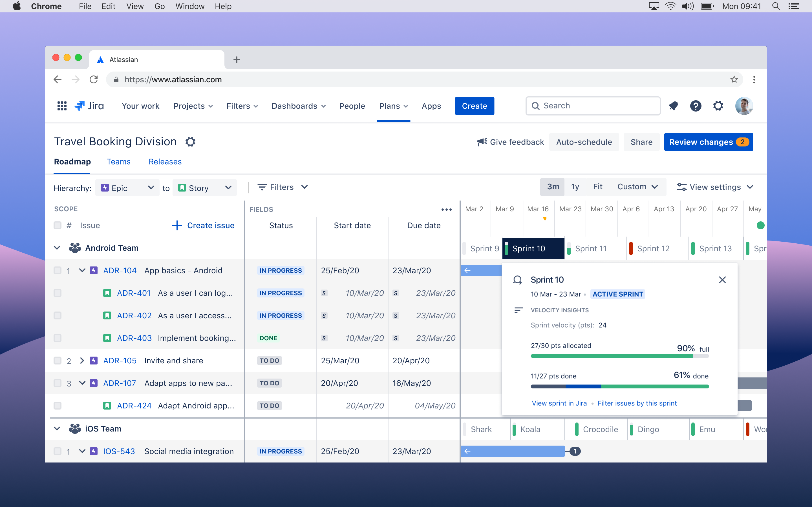Screen dimensions: 812x507
Task: Collapse the Android Team section
Action: tap(57, 248)
